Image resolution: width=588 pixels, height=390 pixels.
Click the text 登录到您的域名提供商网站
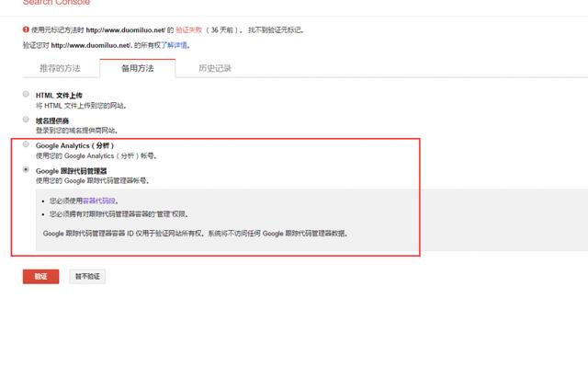(x=77, y=131)
